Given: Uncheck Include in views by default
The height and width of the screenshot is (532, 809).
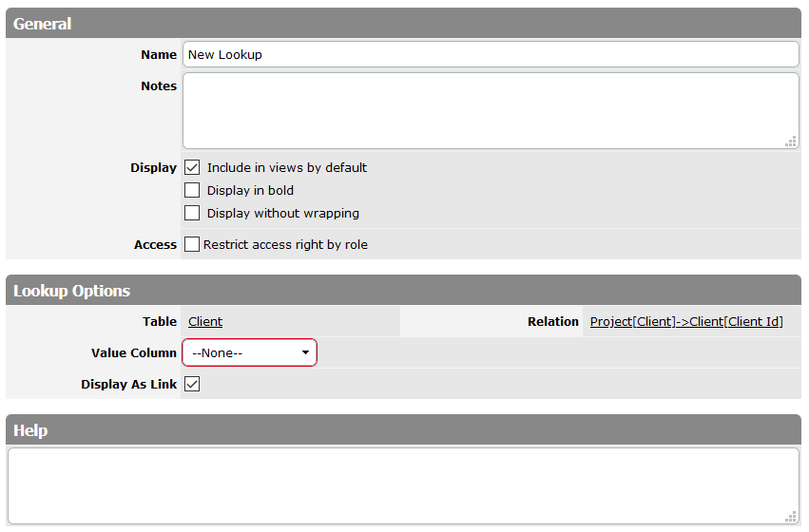Looking at the screenshot, I should pyautogui.click(x=192, y=167).
